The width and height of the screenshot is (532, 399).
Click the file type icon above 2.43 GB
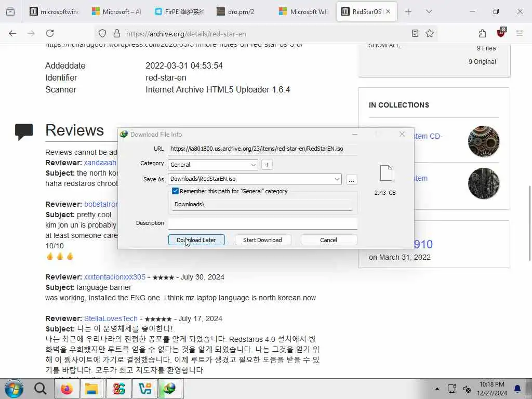point(386,173)
